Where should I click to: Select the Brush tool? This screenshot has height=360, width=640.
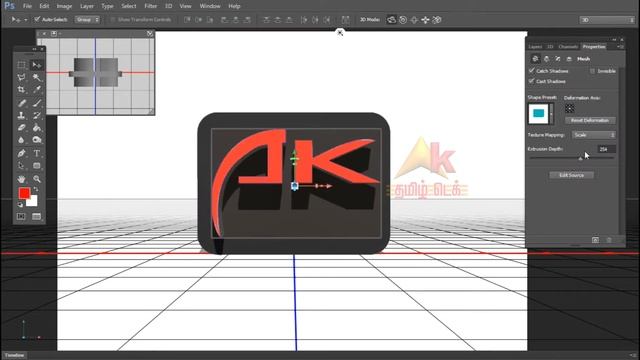(37, 103)
